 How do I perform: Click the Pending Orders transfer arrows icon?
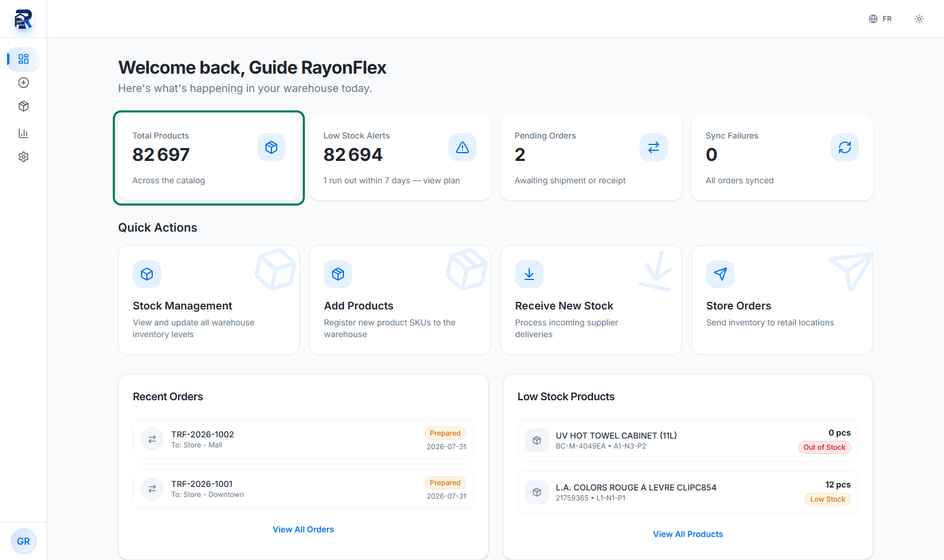click(x=654, y=147)
